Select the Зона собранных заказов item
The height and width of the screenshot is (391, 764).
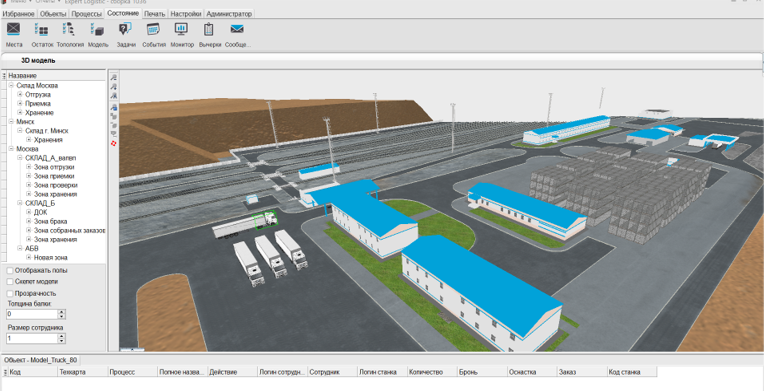(70, 230)
